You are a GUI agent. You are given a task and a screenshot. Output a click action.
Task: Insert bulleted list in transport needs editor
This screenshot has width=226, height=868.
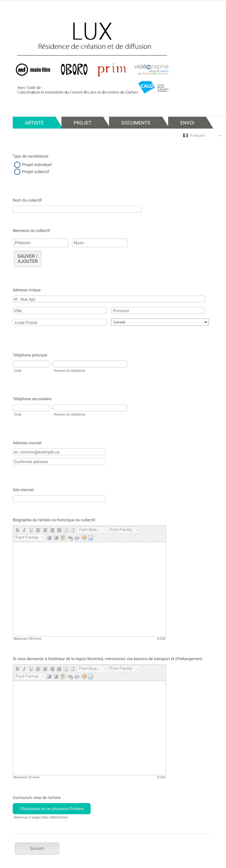(x=73, y=669)
